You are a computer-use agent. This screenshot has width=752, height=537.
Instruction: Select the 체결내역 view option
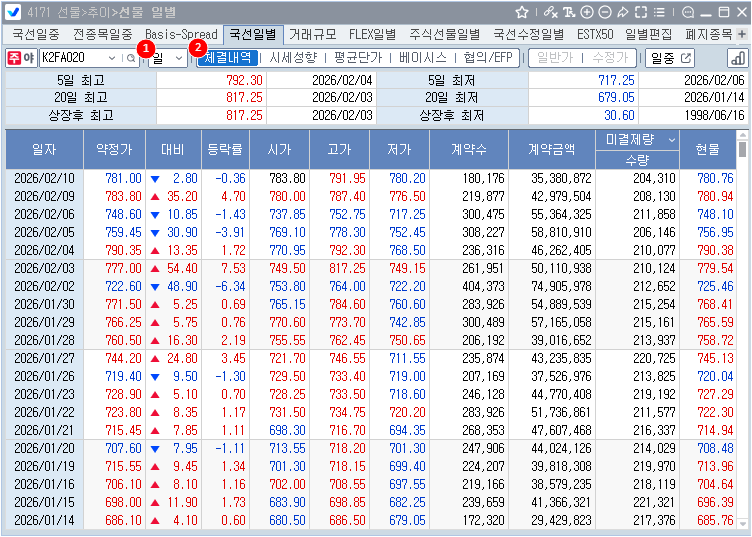[228, 58]
